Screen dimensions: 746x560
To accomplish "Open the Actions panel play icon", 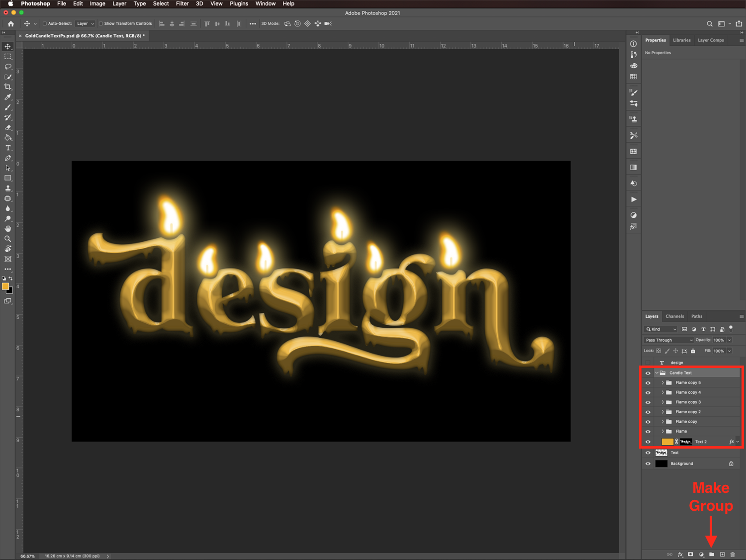I will 634,199.
